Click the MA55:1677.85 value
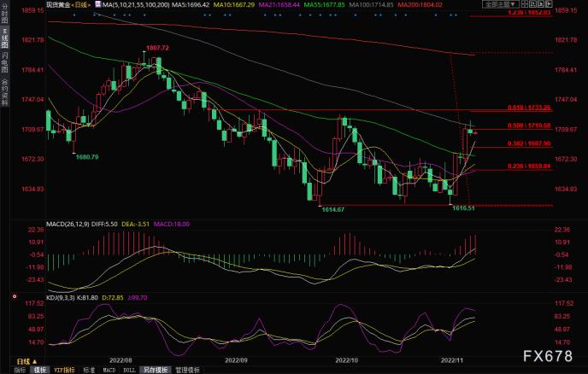This screenshot has height=374, width=588. [325, 5]
